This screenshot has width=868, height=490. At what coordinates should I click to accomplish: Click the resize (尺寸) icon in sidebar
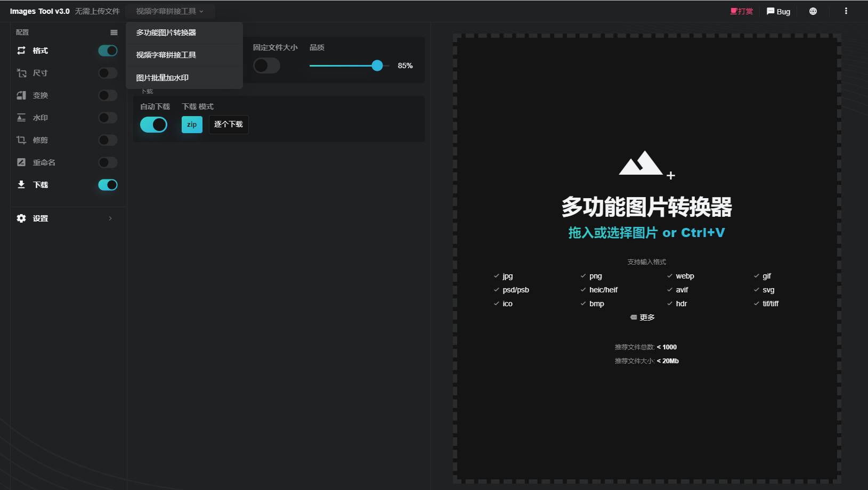pyautogui.click(x=21, y=73)
